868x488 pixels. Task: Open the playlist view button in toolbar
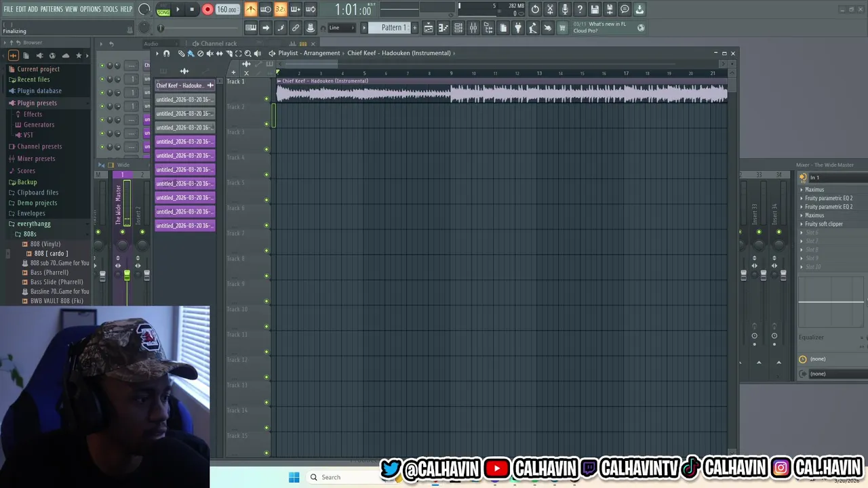429,28
